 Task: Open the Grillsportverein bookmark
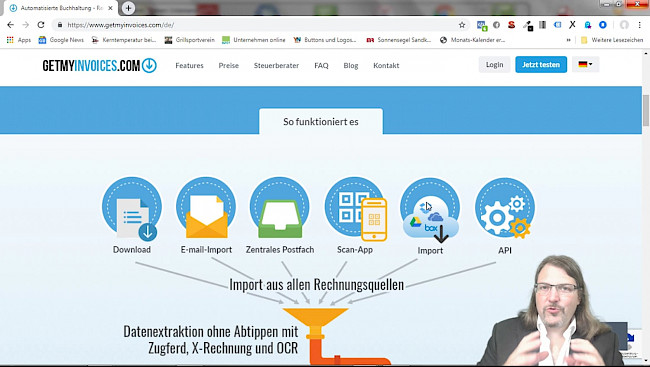[x=190, y=40]
